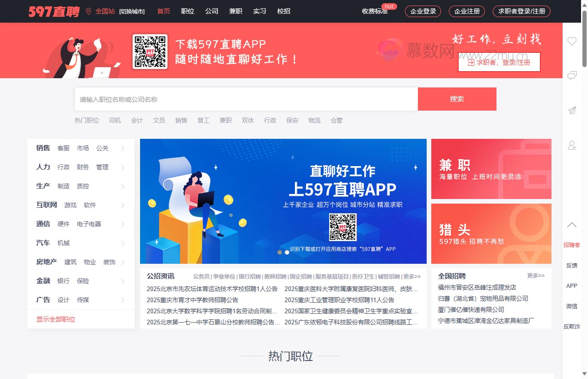Click the 搜索 search button

pos(457,99)
